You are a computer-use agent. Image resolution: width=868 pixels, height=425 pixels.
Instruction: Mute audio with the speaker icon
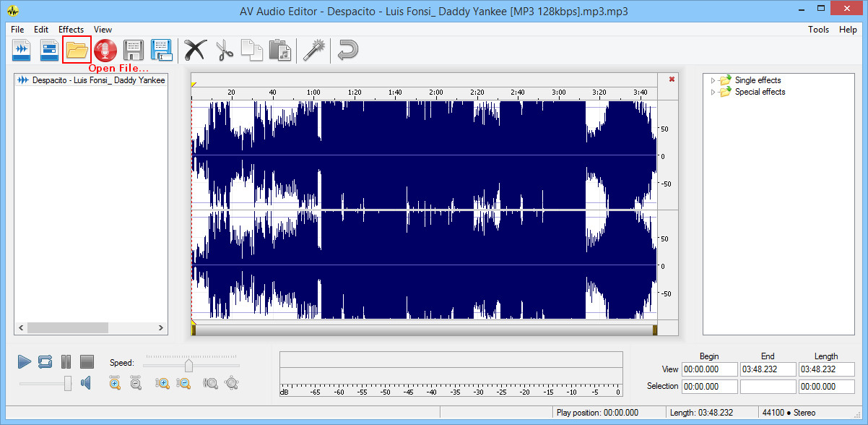tap(86, 382)
